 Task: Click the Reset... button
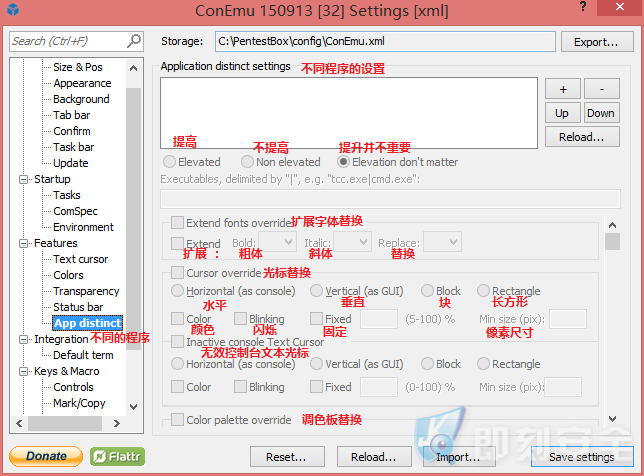[x=287, y=457]
